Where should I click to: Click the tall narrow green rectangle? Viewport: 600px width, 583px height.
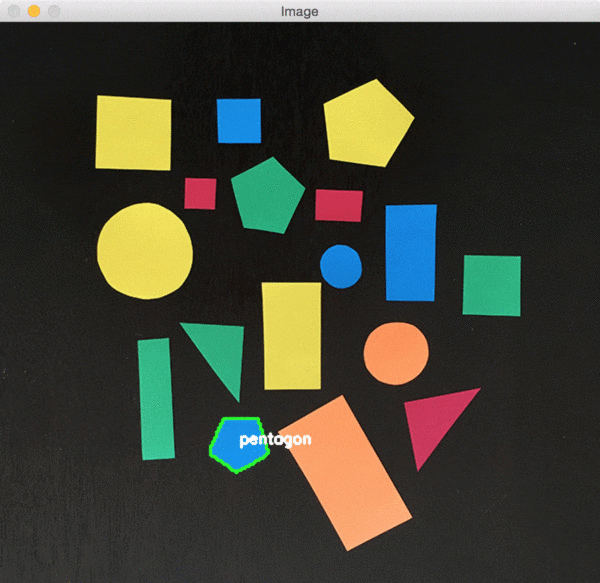point(156,398)
